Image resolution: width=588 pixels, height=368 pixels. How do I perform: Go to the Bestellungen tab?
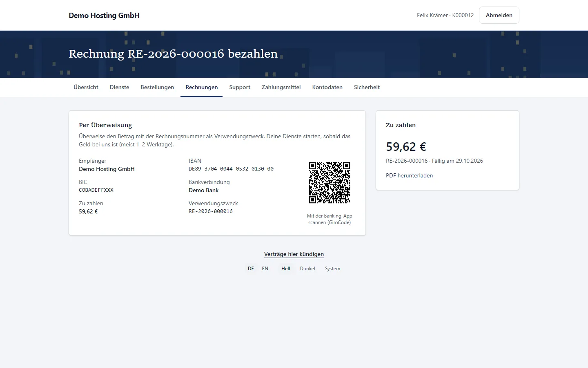point(157,87)
